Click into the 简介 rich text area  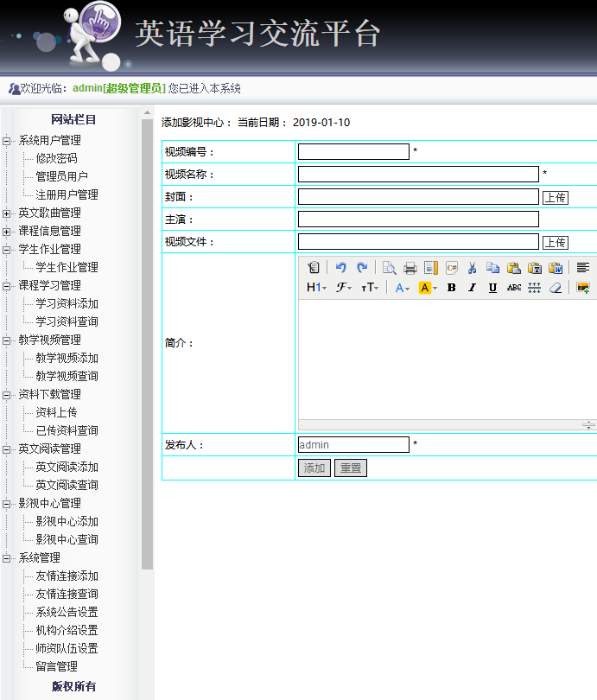click(x=448, y=360)
